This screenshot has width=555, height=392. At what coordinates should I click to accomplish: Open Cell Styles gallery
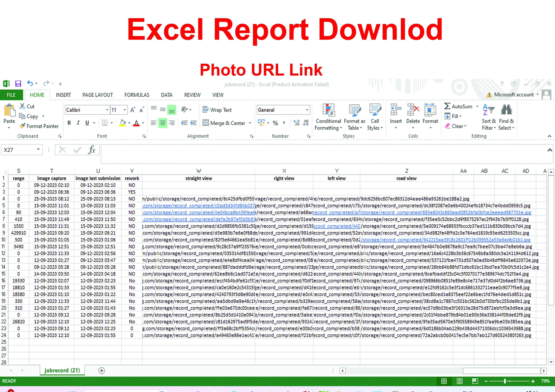[375, 117]
